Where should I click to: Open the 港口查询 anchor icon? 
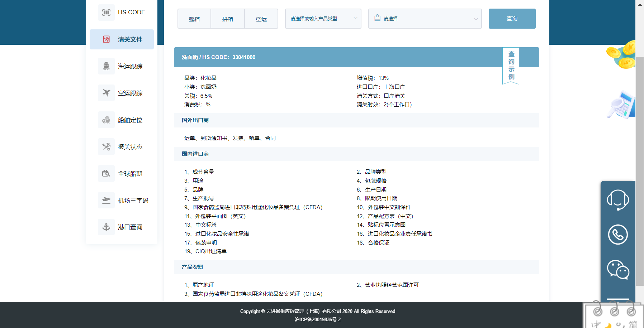[x=106, y=227]
